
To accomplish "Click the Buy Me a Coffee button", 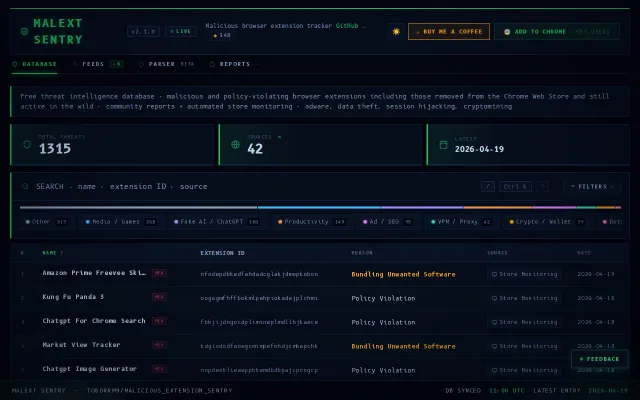I will [x=449, y=31].
